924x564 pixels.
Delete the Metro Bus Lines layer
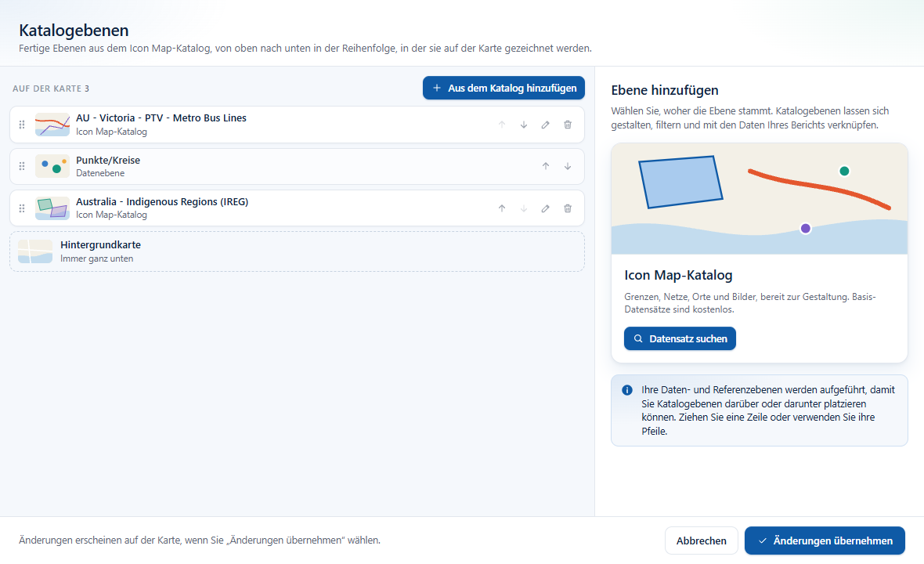pos(568,125)
